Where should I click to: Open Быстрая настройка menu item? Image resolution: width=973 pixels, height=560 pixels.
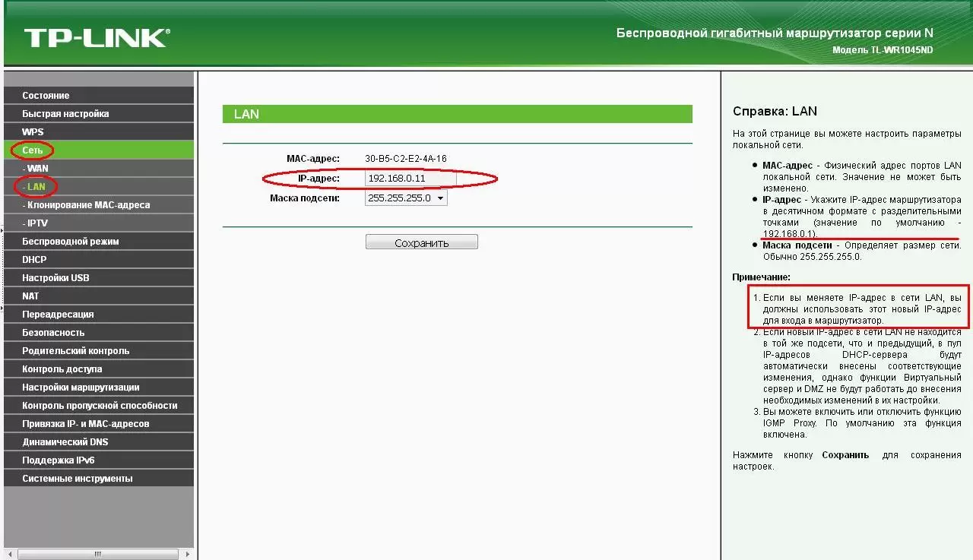click(65, 114)
